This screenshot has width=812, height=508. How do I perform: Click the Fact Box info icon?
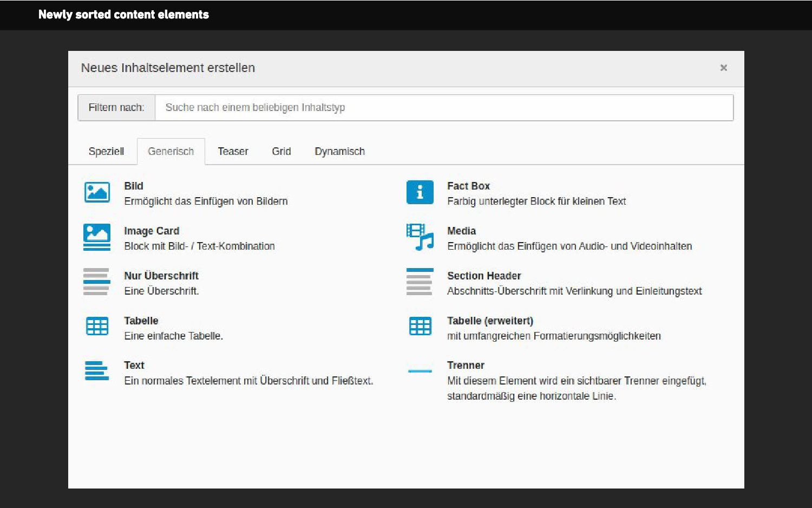point(420,192)
